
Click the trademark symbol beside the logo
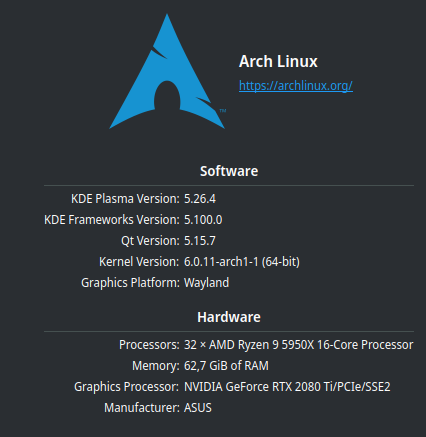point(223,111)
